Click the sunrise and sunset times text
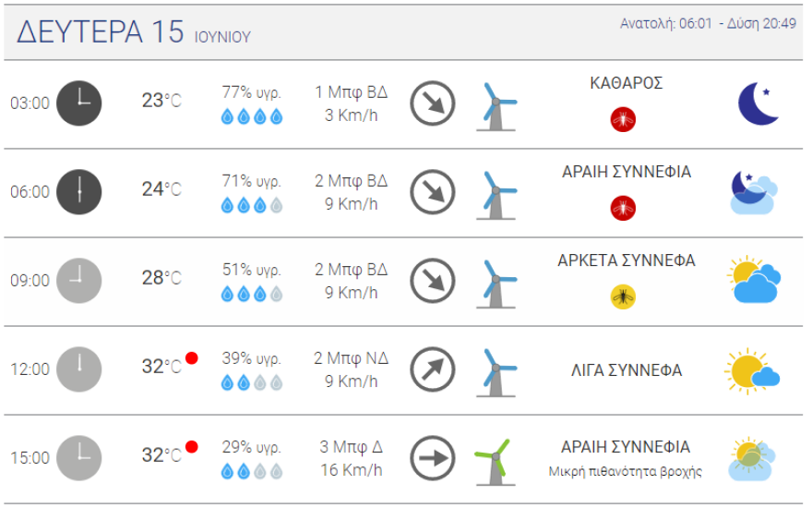Viewport: 812px width, 508px height. click(x=708, y=24)
